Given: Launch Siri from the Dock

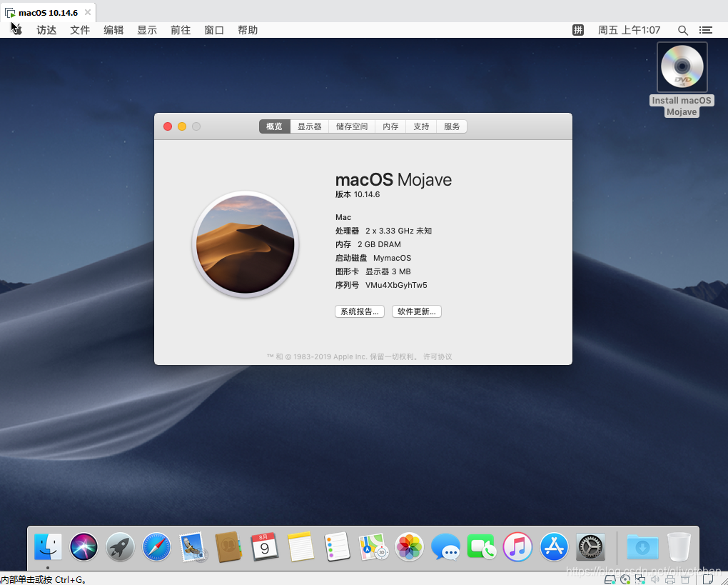Looking at the screenshot, I should click(84, 547).
